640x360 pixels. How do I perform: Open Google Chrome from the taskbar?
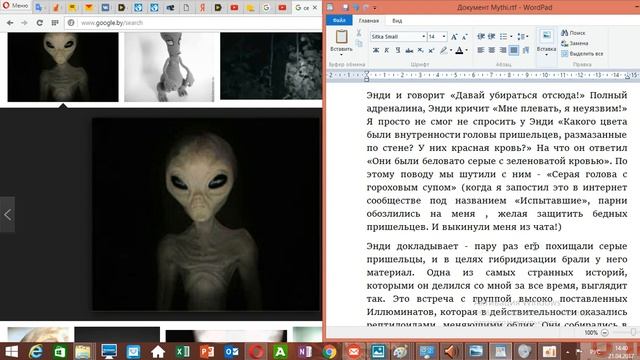(x=329, y=351)
